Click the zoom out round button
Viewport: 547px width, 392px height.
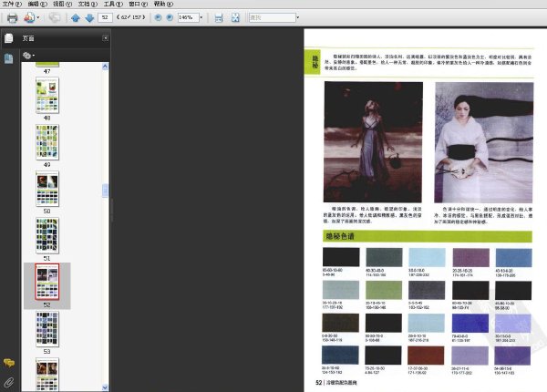point(158,17)
